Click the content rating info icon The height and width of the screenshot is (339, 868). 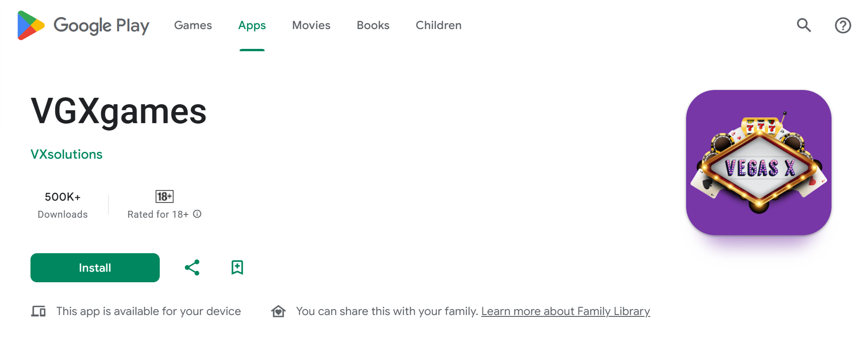click(197, 214)
